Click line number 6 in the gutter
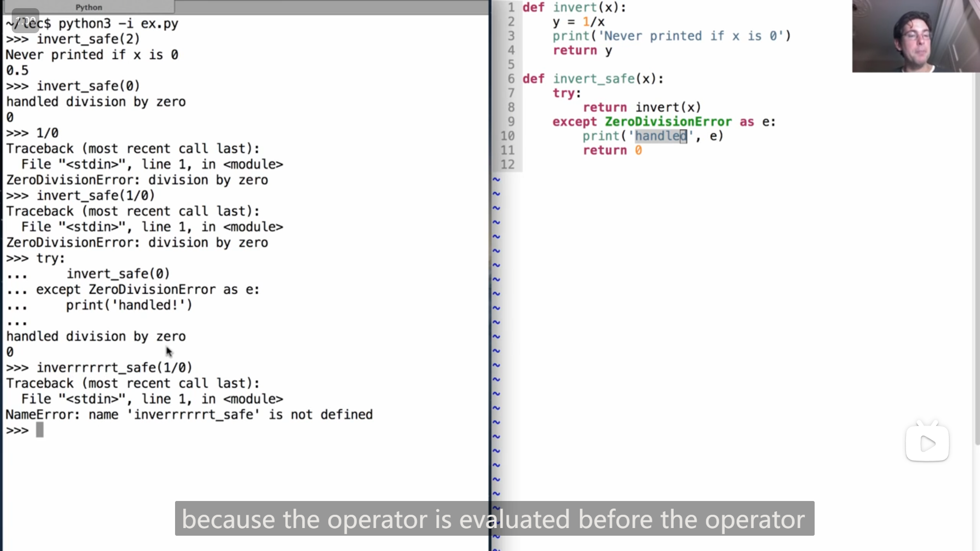 tap(511, 79)
